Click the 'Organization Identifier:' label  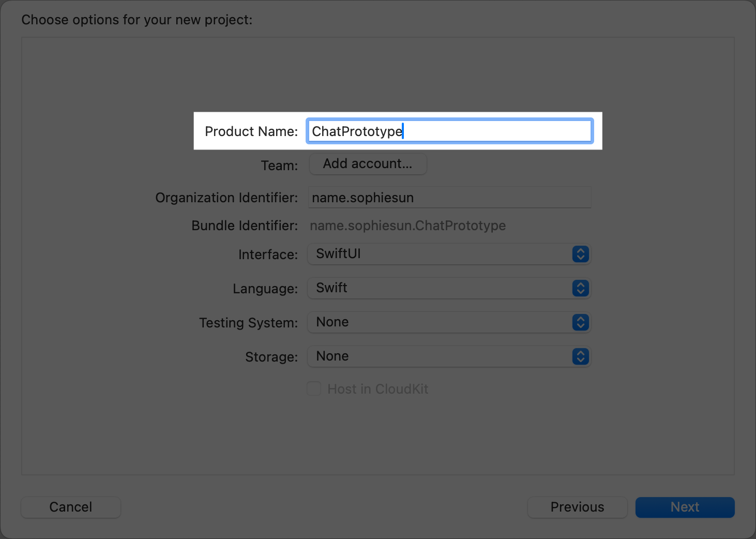coord(226,198)
